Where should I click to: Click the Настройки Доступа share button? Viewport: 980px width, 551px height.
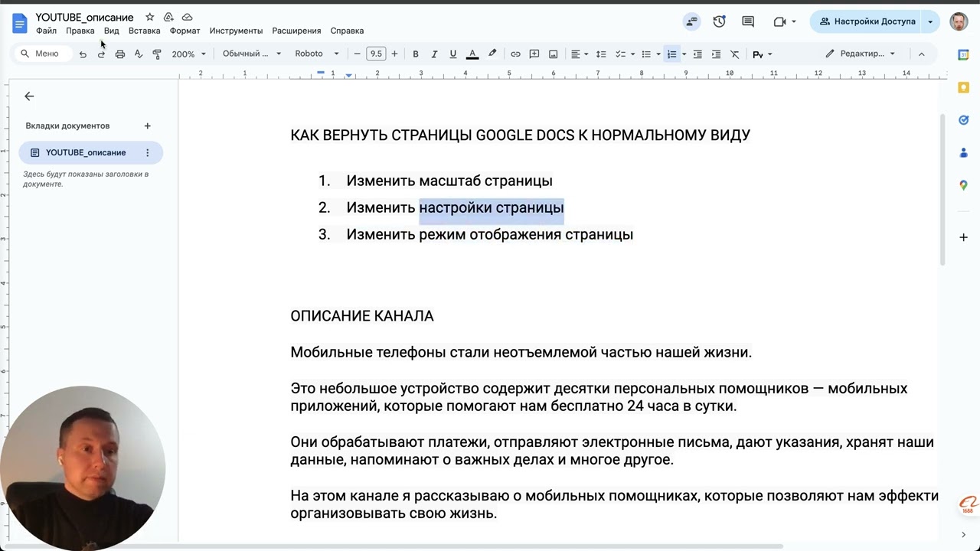pyautogui.click(x=867, y=21)
